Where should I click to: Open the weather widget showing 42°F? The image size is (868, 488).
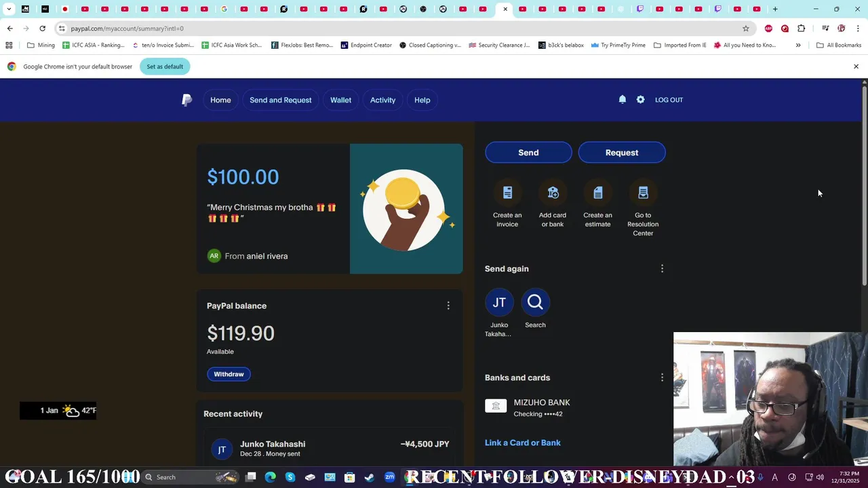point(58,410)
